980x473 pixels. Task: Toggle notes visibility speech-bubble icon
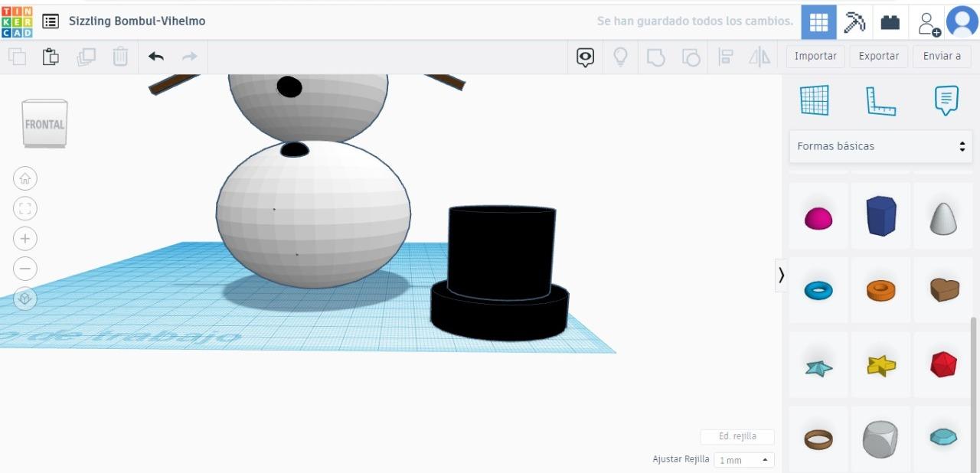point(586,57)
